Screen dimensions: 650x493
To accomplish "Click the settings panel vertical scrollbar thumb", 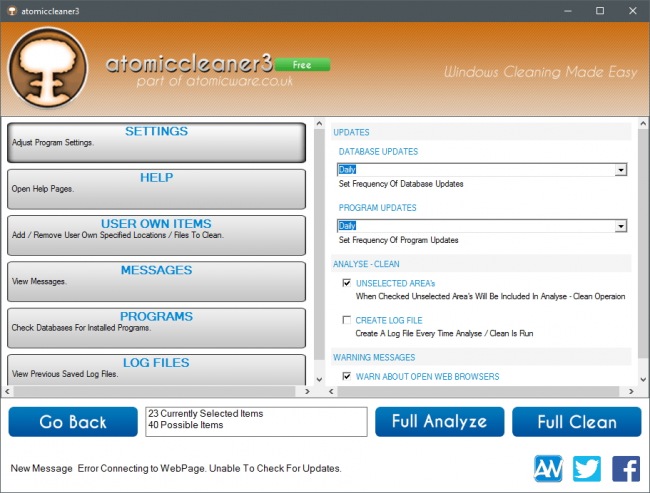I will (643, 245).
